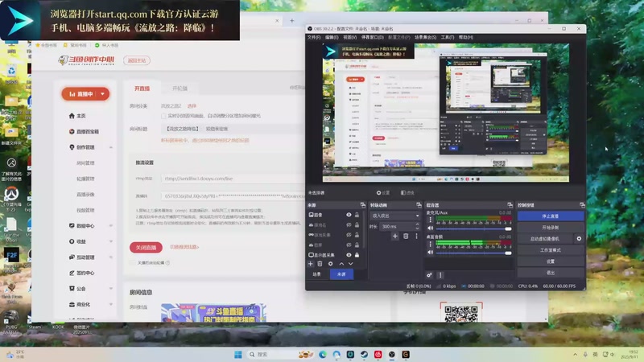This screenshot has height=362, width=644.
Task: Open scene transition three-dot options menu
Action: tap(416, 236)
